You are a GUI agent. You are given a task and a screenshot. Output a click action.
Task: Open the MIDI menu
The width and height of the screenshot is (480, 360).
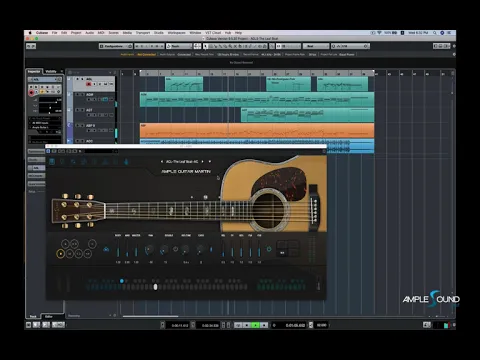101,33
